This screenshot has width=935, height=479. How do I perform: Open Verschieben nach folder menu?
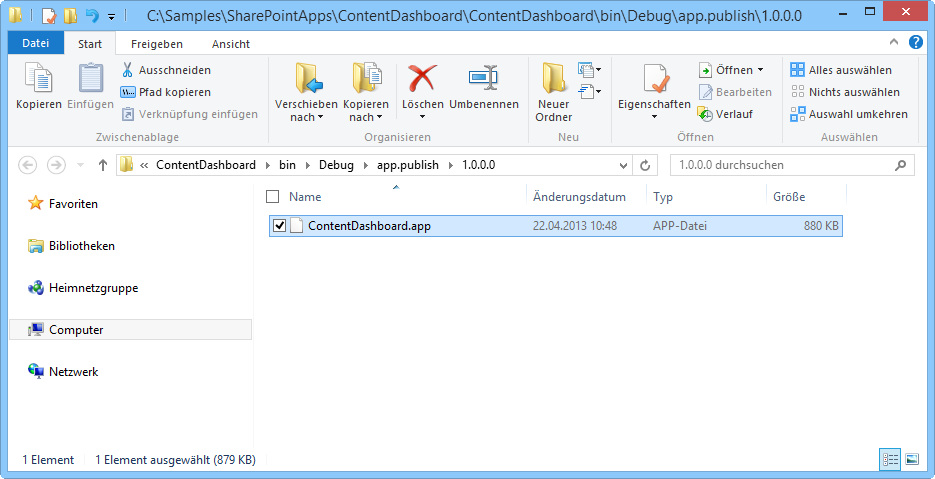point(306,92)
